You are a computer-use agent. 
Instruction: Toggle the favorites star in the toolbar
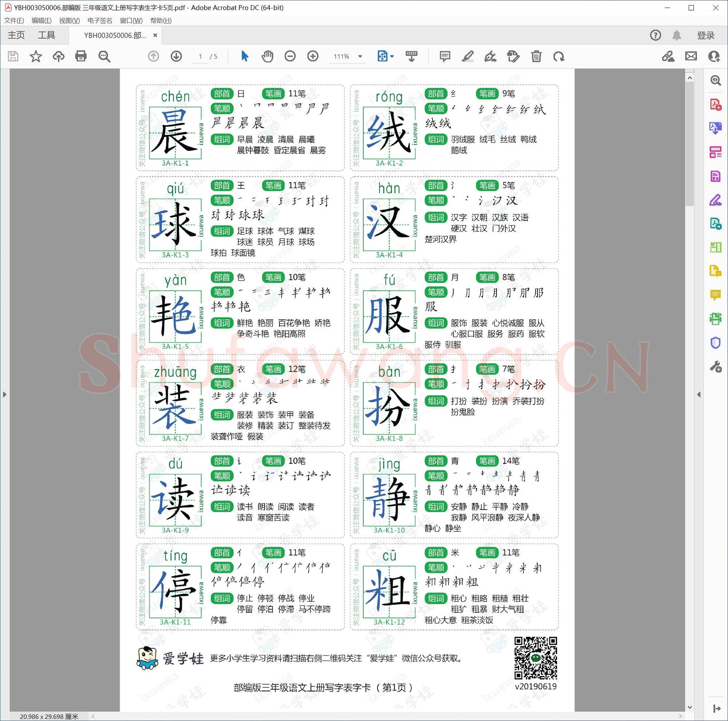pos(36,56)
